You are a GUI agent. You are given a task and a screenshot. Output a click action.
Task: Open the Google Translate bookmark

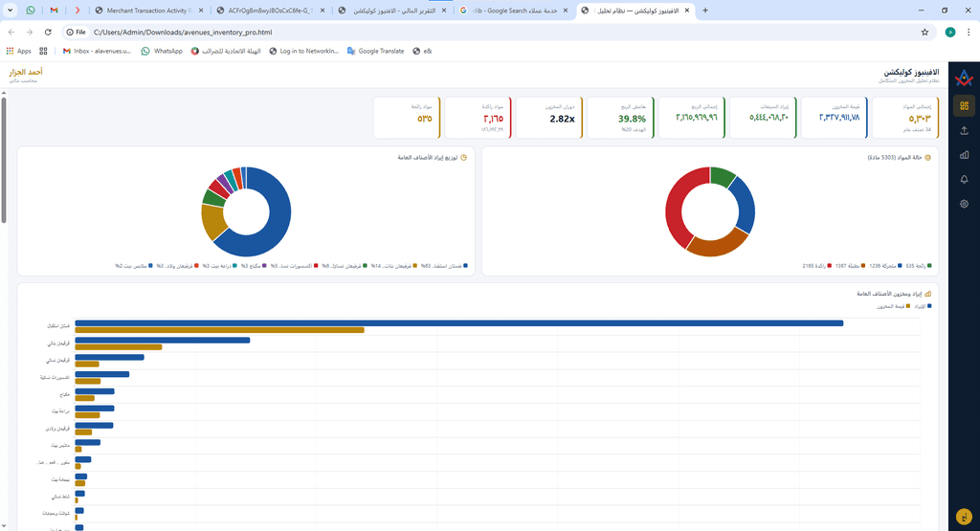coord(375,52)
